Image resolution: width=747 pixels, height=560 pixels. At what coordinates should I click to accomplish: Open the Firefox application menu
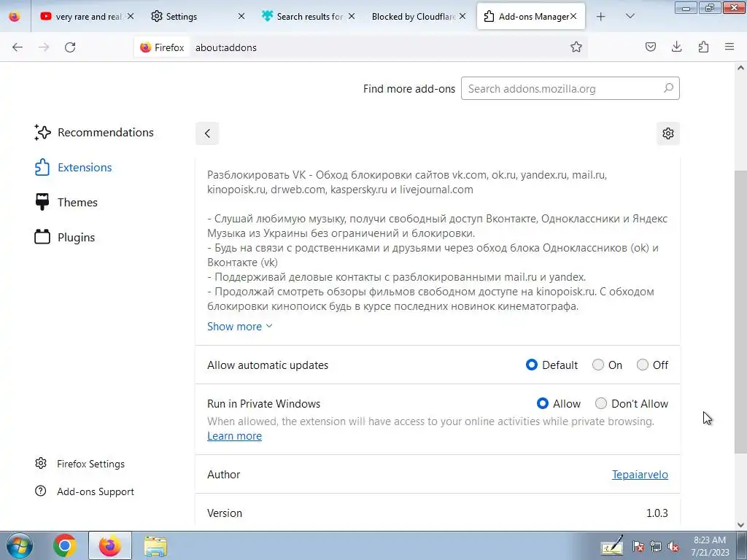click(x=729, y=47)
